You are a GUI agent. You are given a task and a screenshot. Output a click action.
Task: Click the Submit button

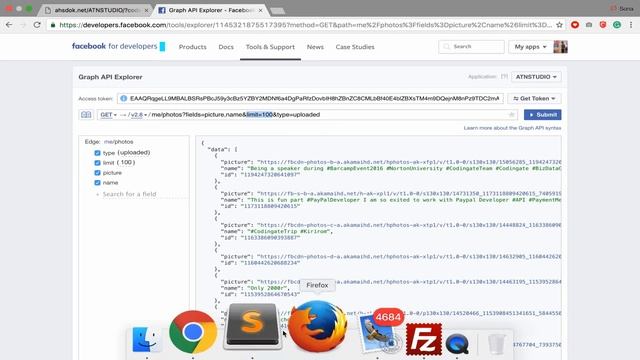pos(542,115)
